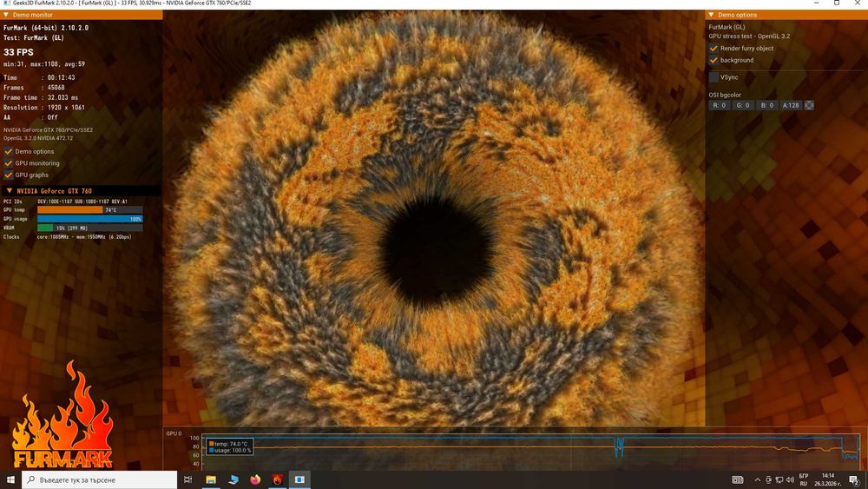Click the Frames 45068 row
868x489 pixels.
pyautogui.click(x=35, y=88)
